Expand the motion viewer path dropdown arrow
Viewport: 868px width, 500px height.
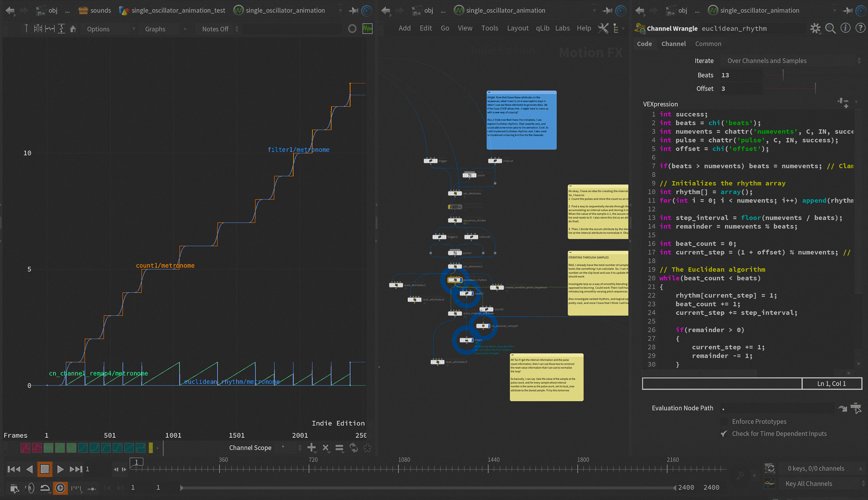340,11
